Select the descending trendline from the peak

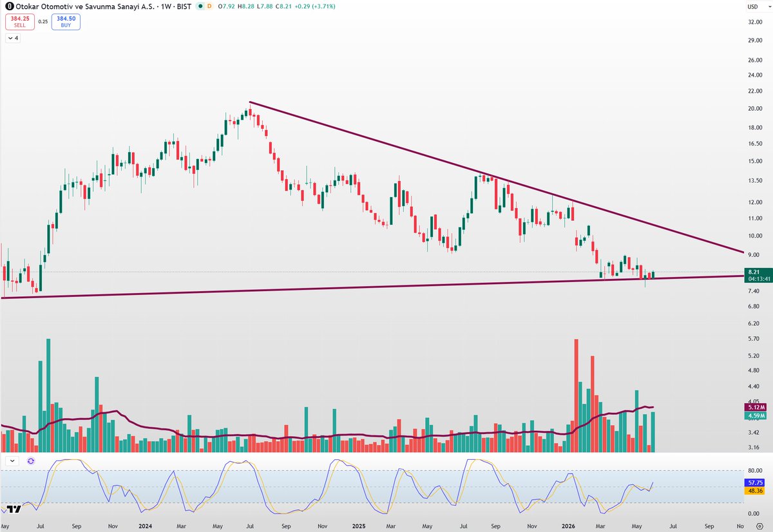click(x=496, y=177)
